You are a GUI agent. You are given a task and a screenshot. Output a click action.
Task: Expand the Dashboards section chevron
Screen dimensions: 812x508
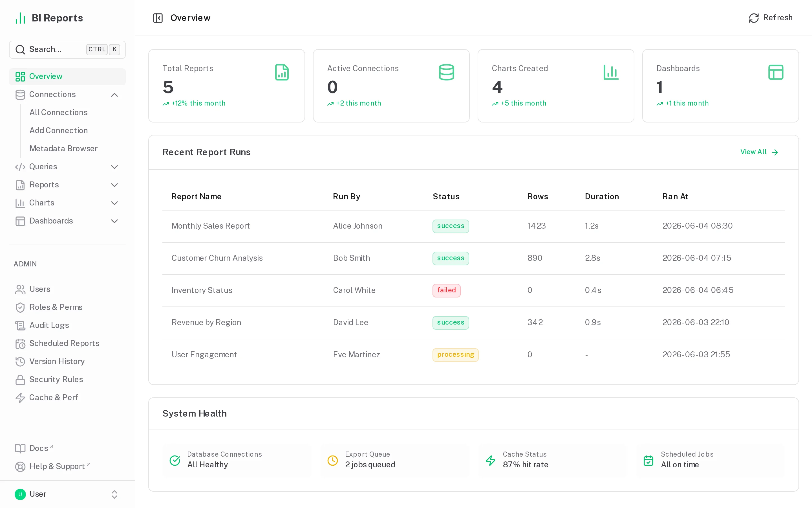114,221
